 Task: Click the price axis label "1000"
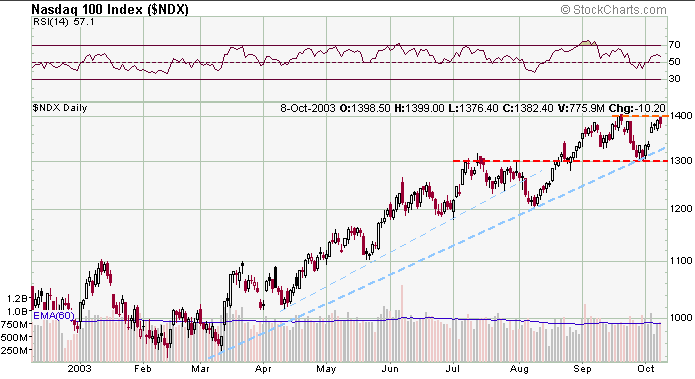pos(681,317)
